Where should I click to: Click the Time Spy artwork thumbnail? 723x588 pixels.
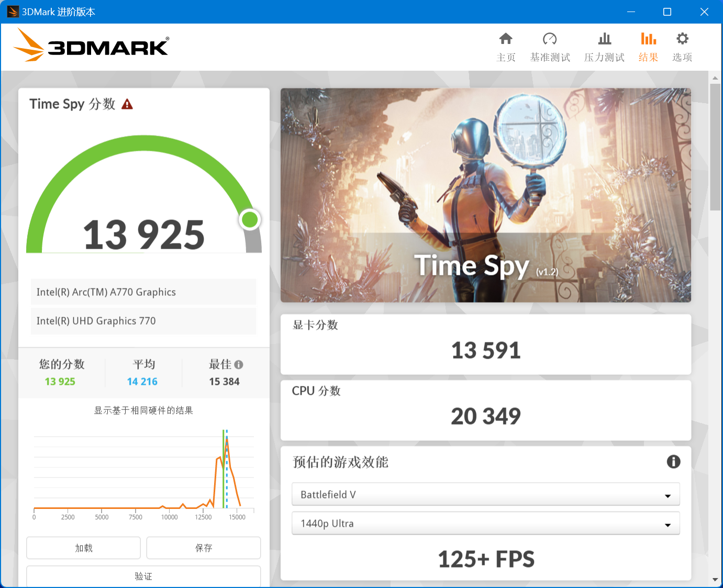point(485,195)
